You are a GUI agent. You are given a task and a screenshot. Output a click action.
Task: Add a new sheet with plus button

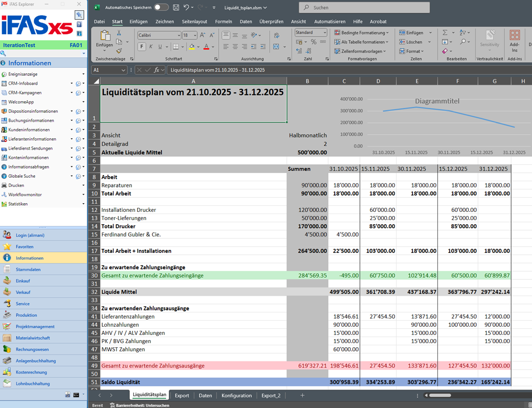(303, 395)
